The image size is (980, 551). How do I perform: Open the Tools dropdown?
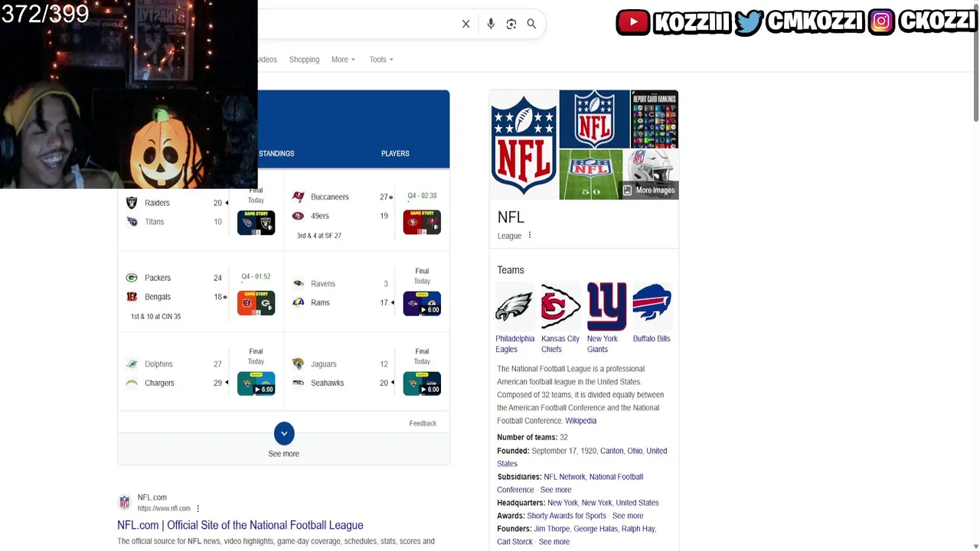pos(381,60)
